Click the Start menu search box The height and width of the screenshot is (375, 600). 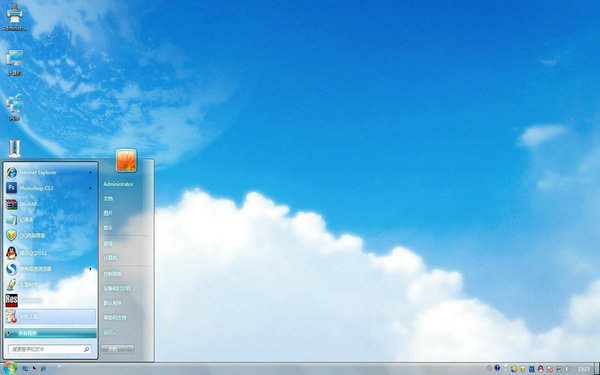(x=50, y=349)
